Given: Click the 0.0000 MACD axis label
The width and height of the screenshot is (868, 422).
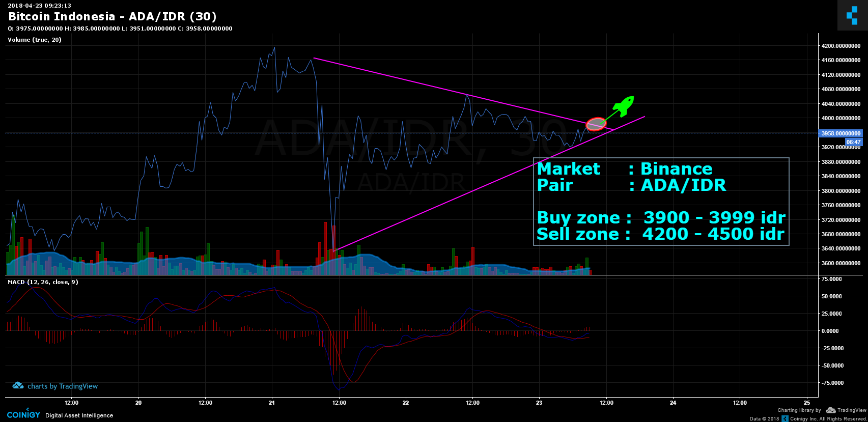Looking at the screenshot, I should (x=830, y=331).
